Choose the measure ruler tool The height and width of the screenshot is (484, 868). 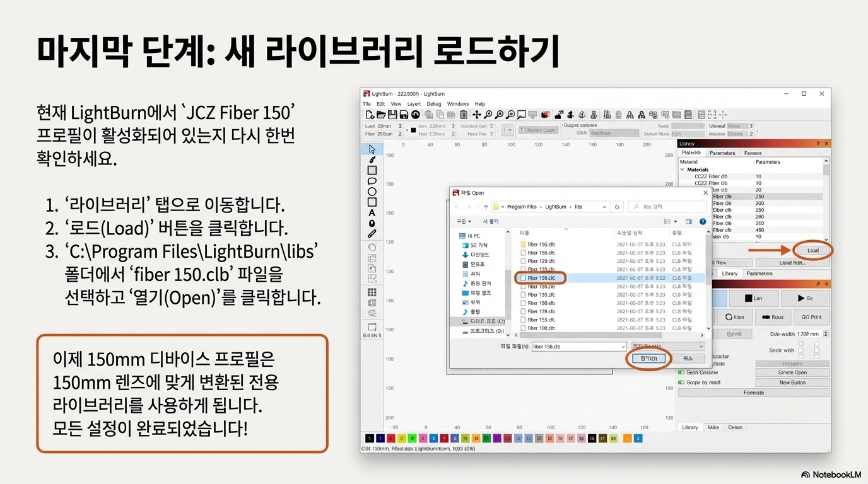coord(372,234)
